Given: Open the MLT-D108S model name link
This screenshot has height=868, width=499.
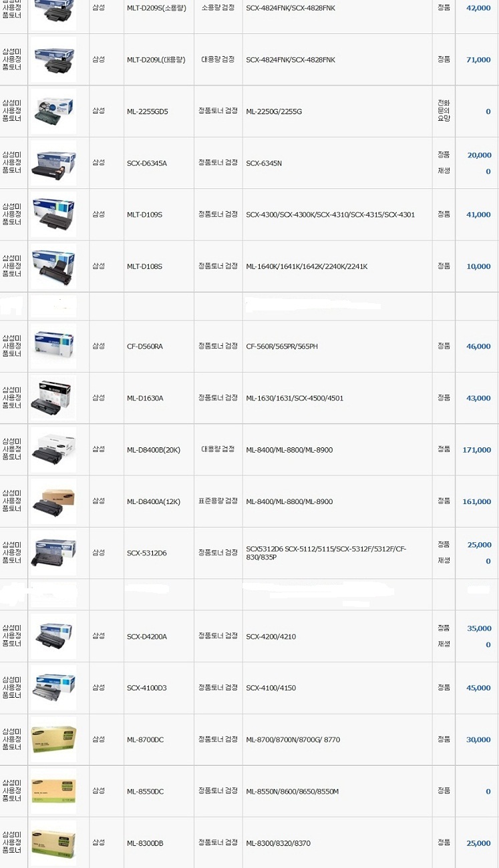Looking at the screenshot, I should pos(144,266).
